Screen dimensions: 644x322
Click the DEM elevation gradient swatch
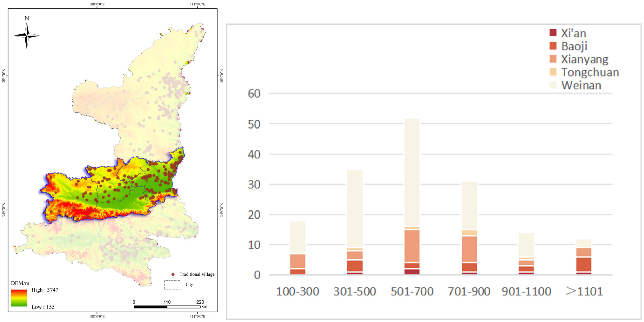point(19,298)
